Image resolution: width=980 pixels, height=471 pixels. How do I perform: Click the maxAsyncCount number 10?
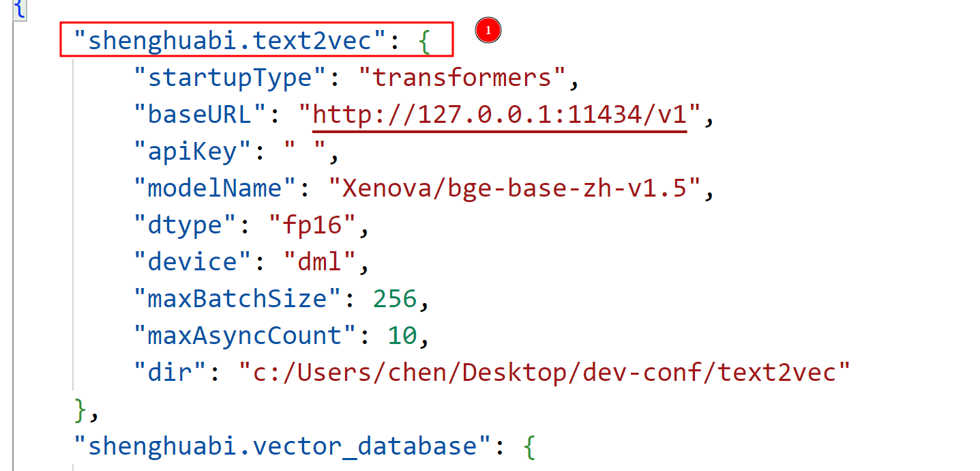[402, 336]
